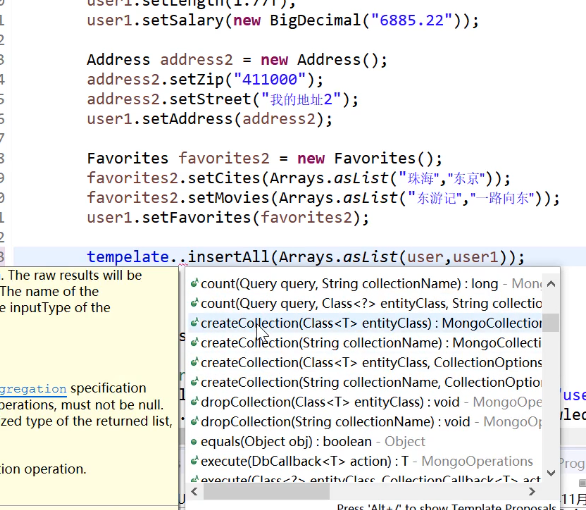This screenshot has height=510, width=586.
Task: Click horizontal scroll left arrow in proposals
Action: [x=194, y=492]
